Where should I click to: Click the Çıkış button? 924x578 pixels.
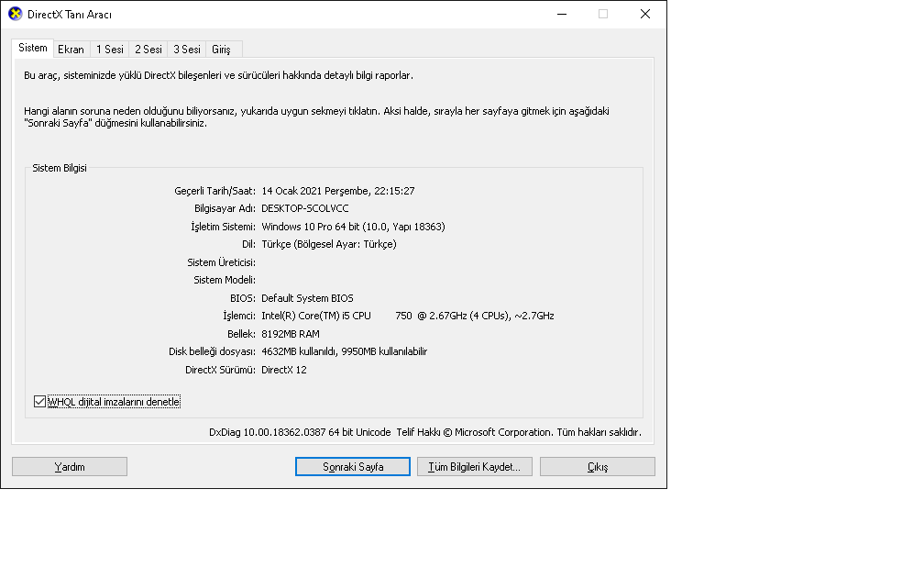coord(597,466)
